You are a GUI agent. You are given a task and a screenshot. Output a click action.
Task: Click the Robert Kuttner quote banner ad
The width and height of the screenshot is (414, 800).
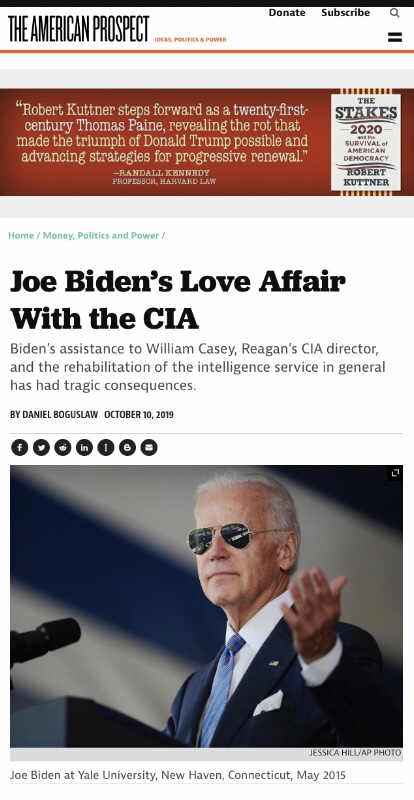pos(207,142)
